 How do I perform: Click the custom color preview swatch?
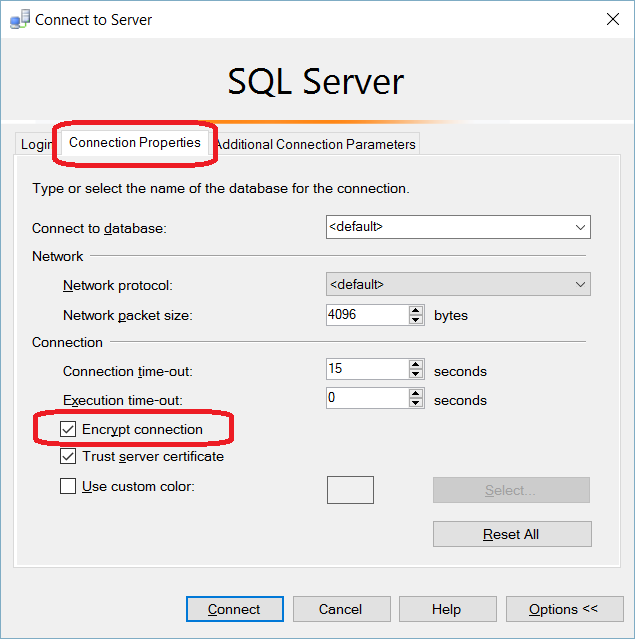click(x=350, y=490)
